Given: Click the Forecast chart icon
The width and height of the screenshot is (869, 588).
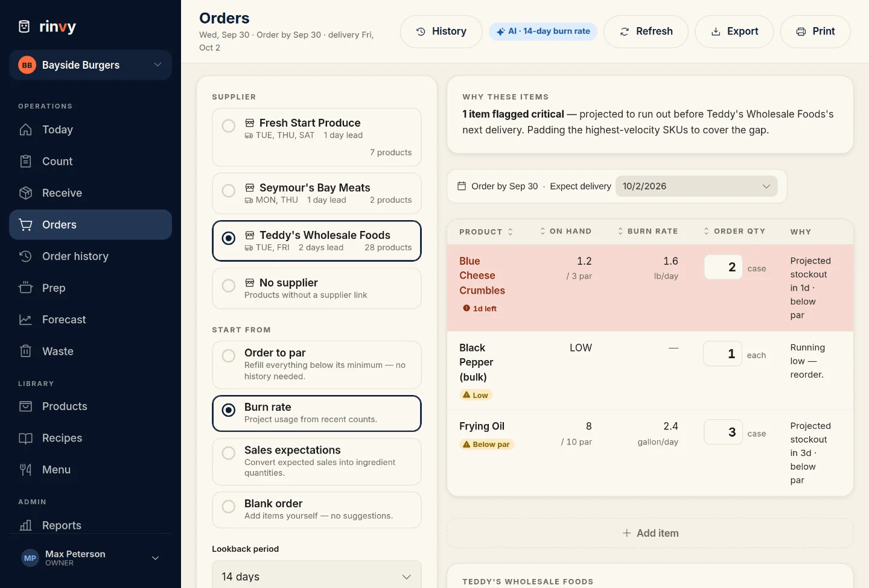Looking at the screenshot, I should [x=25, y=320].
